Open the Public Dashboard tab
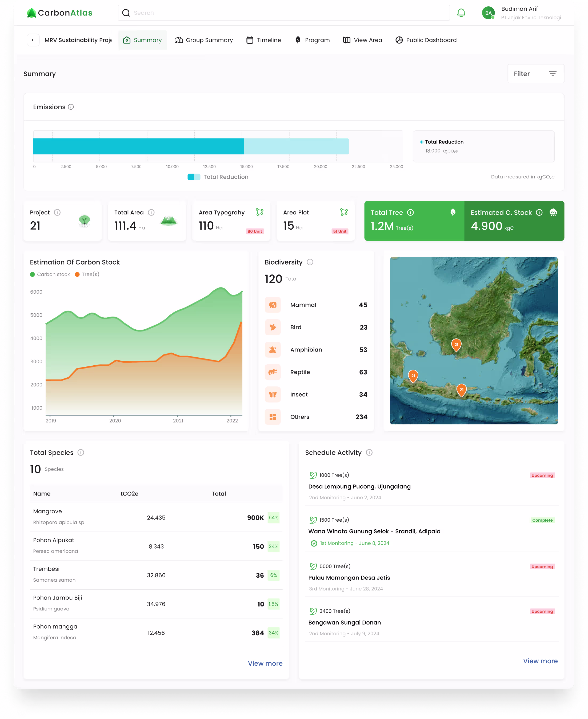588x719 pixels. [426, 40]
